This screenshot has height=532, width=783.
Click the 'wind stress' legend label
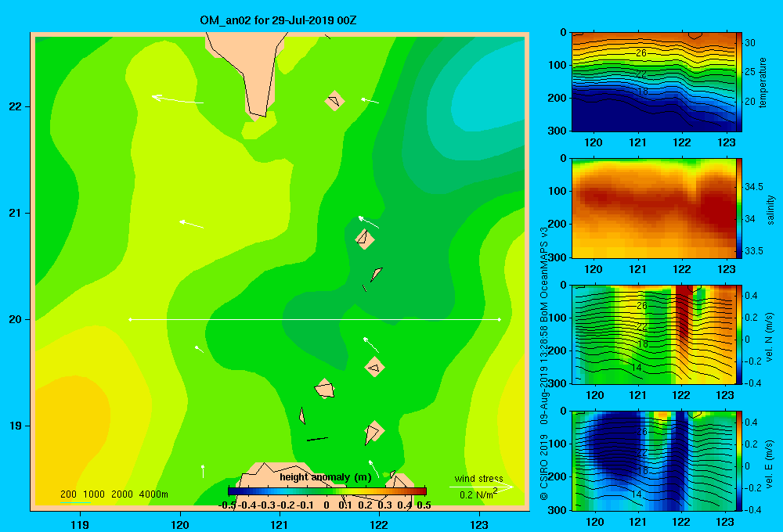[478, 478]
